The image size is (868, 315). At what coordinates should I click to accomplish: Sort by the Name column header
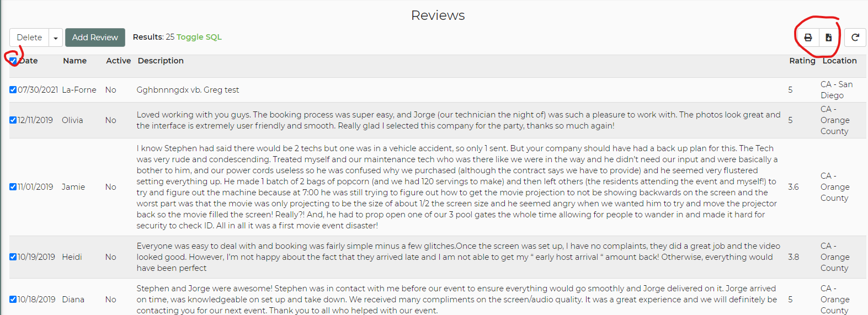74,61
